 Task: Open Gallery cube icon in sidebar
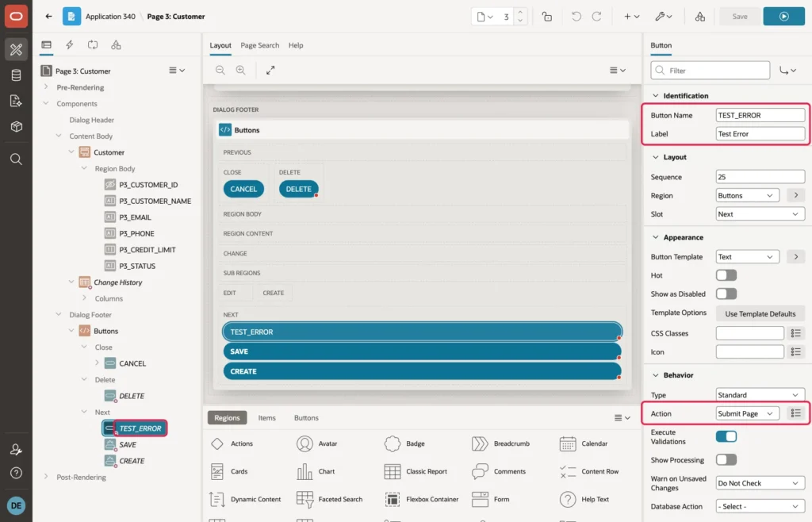(x=16, y=126)
